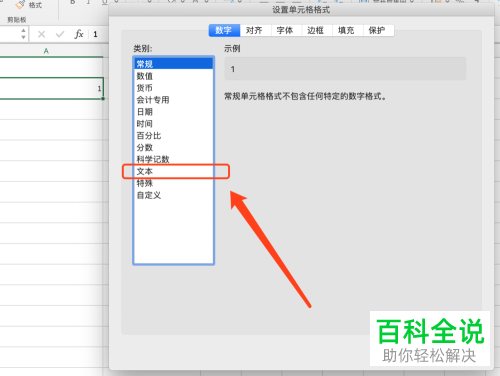Select the 特殊 category
This screenshot has height=376, width=500.
pyautogui.click(x=173, y=183)
